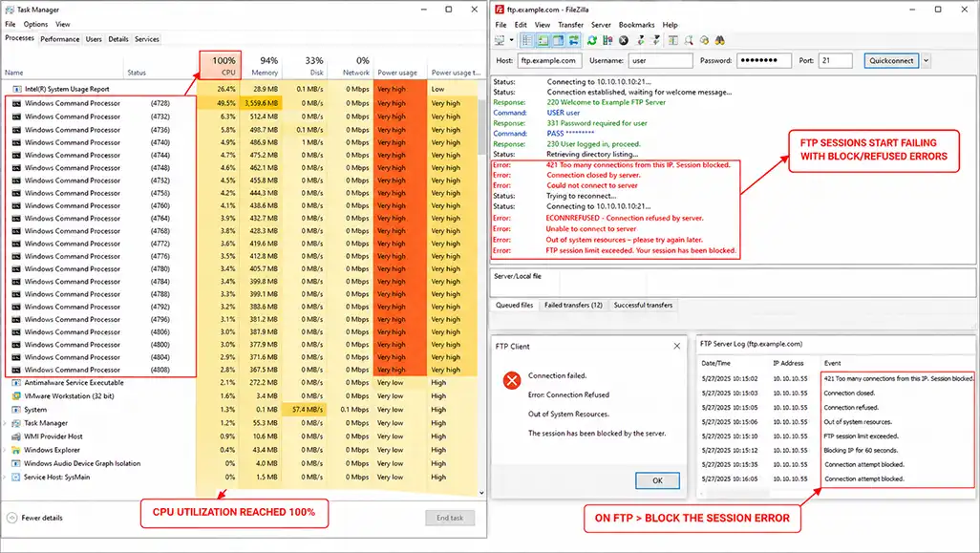Viewport: 980px width, 553px height.
Task: Click the Cancel current operation icon in FileZilla
Action: [x=624, y=40]
